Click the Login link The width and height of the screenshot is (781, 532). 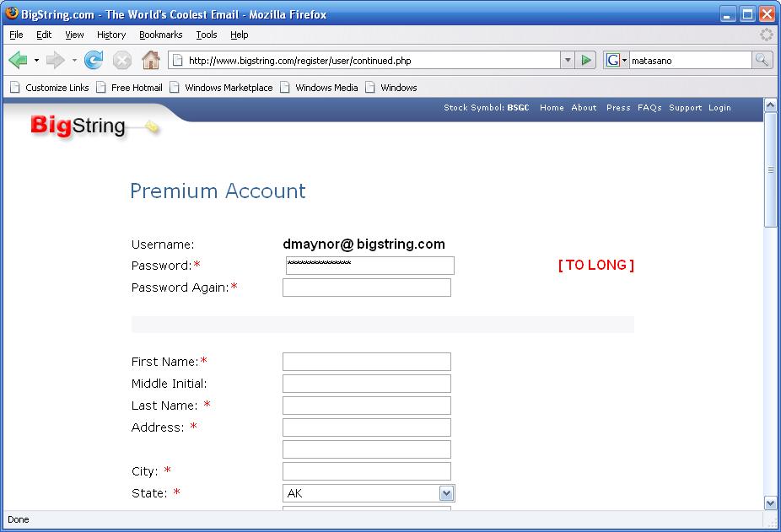pos(719,108)
